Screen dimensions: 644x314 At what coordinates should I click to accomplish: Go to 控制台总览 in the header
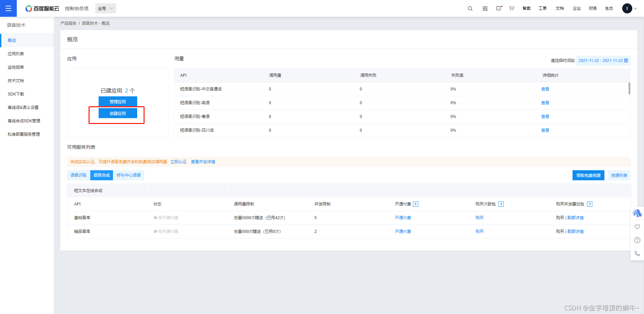(x=77, y=8)
